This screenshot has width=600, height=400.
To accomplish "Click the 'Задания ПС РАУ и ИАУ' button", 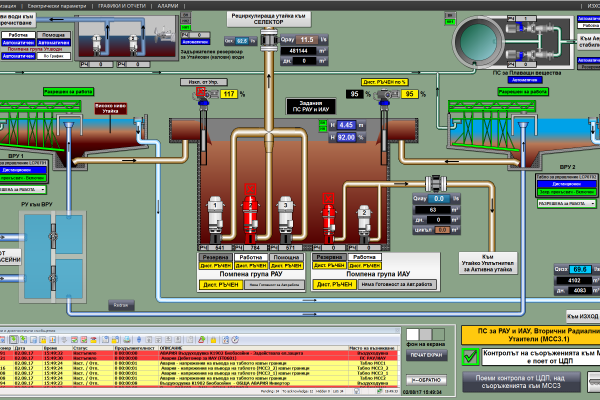I will [x=311, y=106].
